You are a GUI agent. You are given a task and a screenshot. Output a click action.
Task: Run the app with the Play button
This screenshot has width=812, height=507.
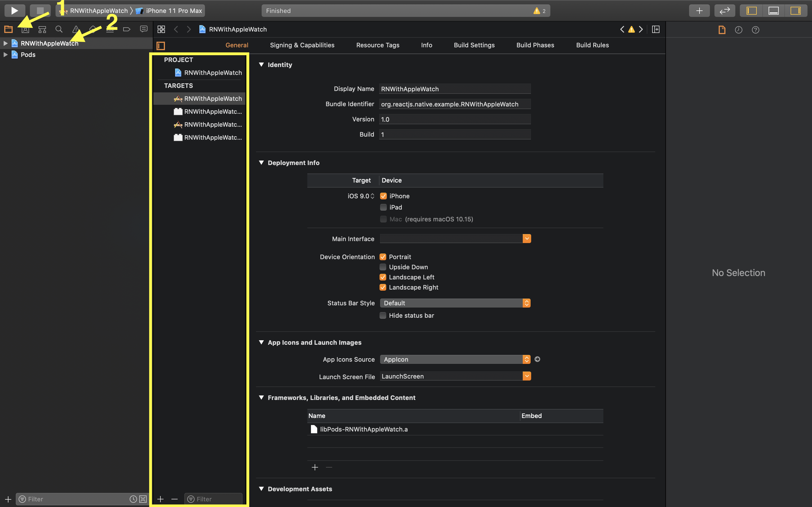(x=14, y=10)
